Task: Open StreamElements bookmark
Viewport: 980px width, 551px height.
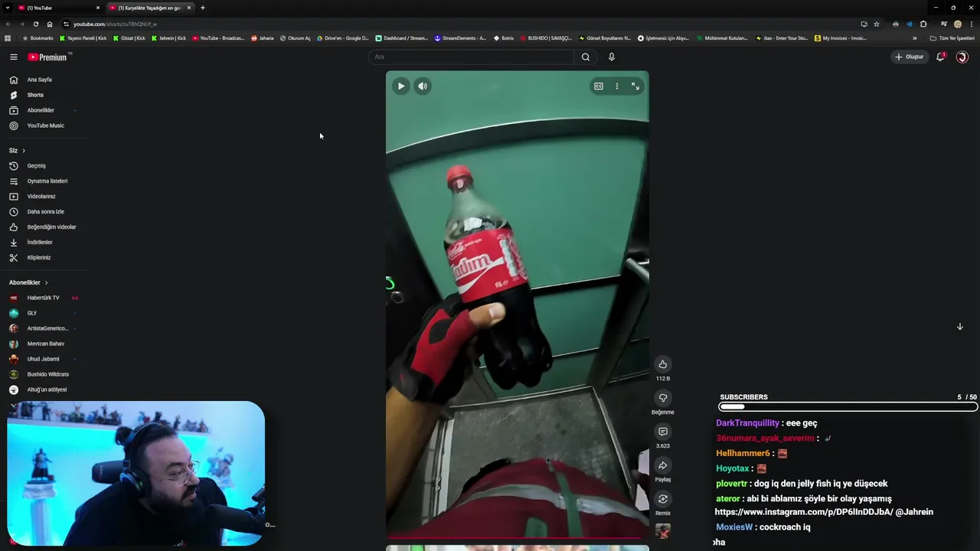Action: (x=460, y=37)
